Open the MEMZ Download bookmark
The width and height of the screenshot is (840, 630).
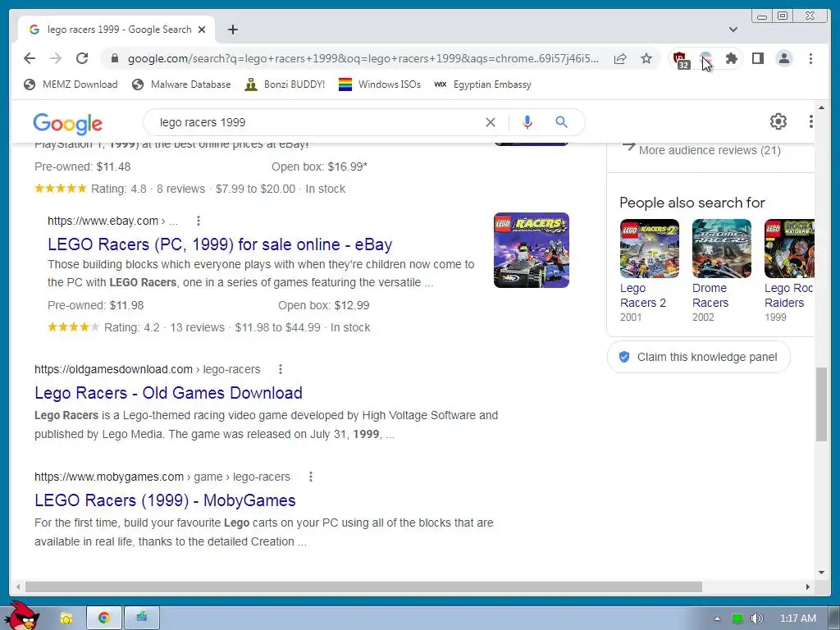coord(71,84)
